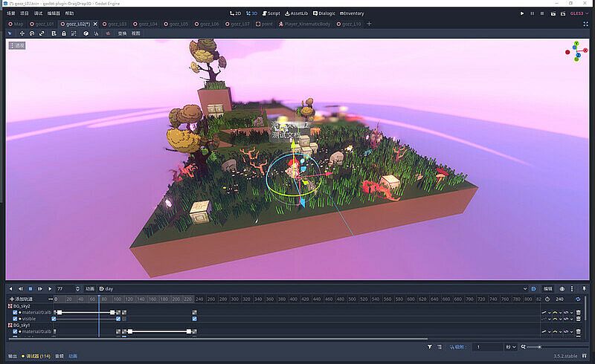Open the GLES3 renderer dropdown

coord(578,13)
